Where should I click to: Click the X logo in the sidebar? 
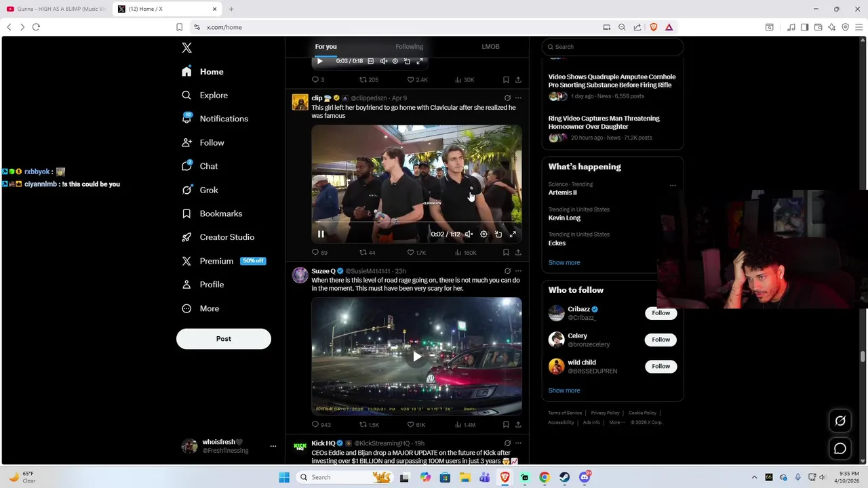coord(186,47)
